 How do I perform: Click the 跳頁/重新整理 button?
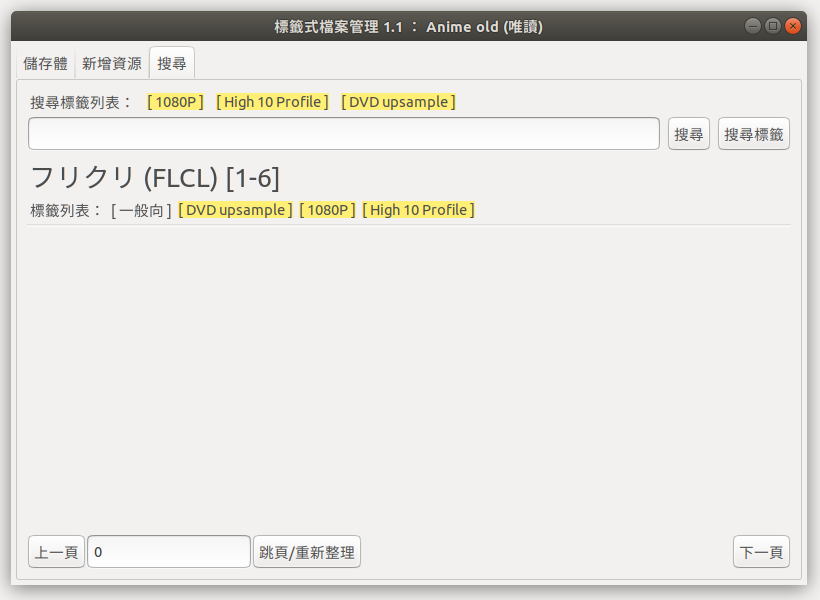(x=307, y=552)
